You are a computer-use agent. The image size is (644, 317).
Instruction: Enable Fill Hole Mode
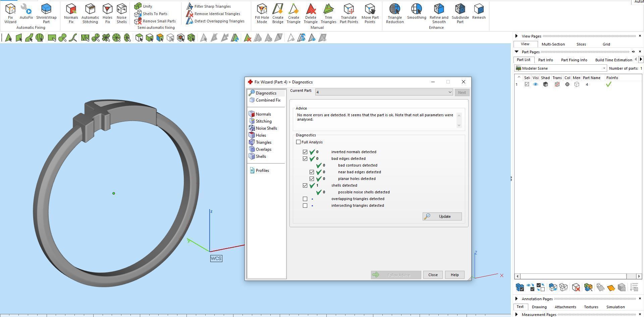(x=262, y=13)
